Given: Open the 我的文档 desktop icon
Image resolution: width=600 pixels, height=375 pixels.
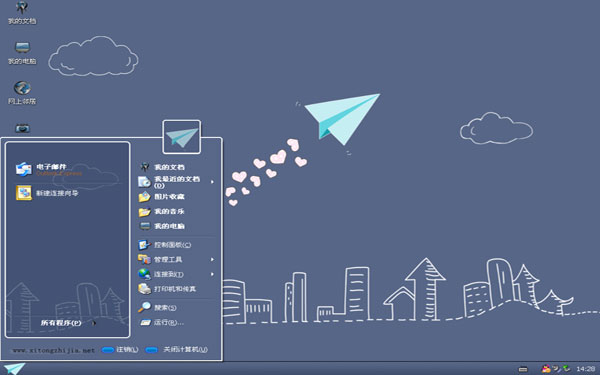Looking at the screenshot, I should 22,13.
